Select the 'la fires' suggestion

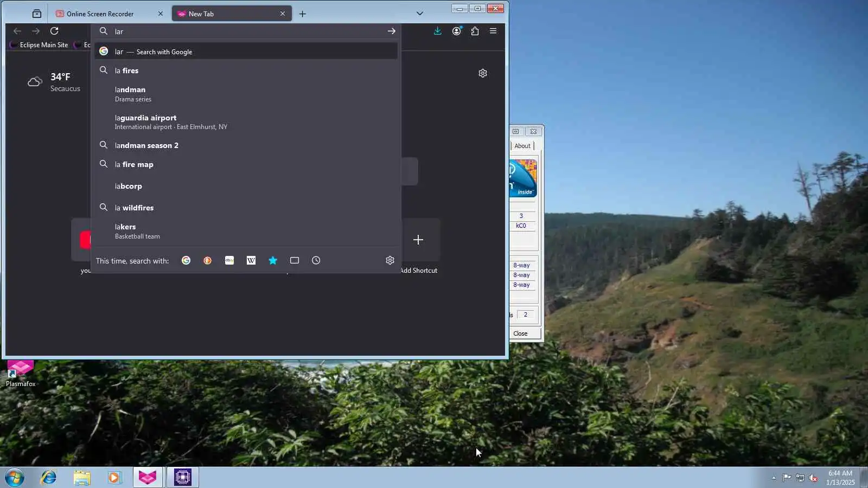point(246,70)
